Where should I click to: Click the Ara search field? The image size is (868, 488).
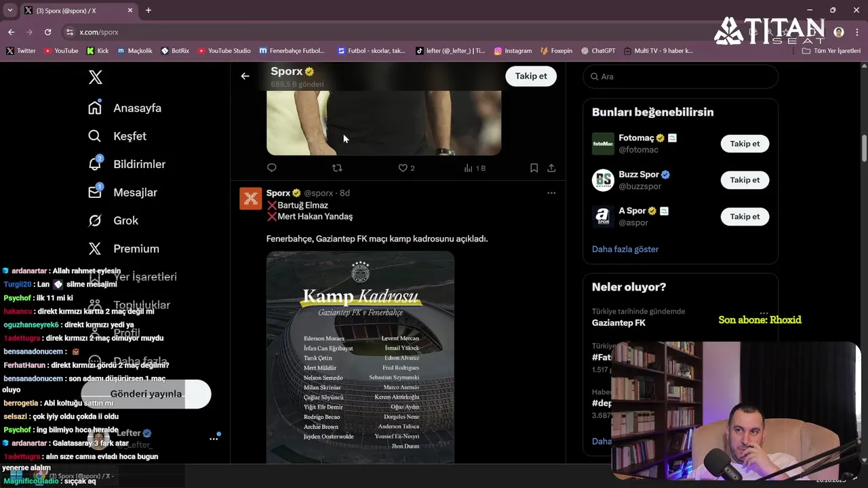[x=680, y=77]
